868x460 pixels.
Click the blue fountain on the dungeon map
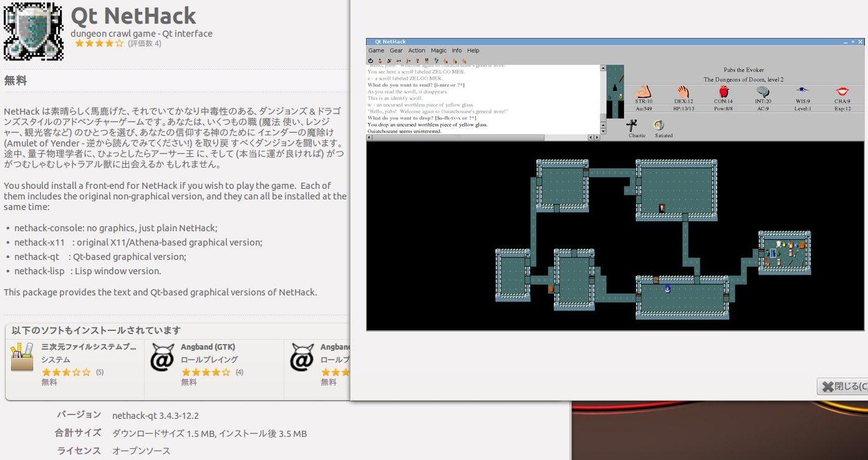coord(667,289)
